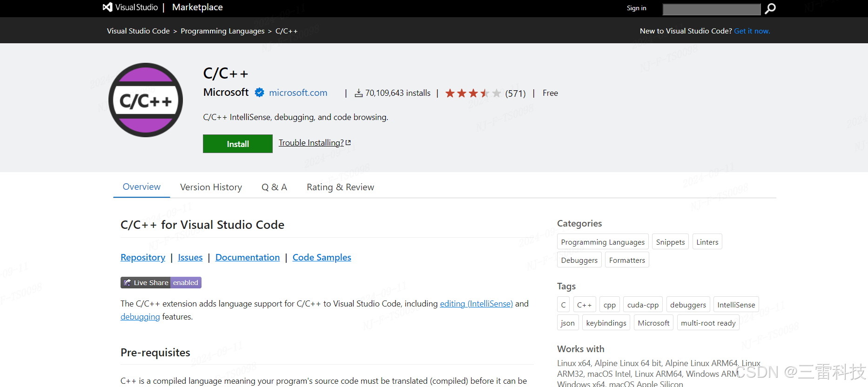
Task: Open the Issues link
Action: pyautogui.click(x=190, y=257)
